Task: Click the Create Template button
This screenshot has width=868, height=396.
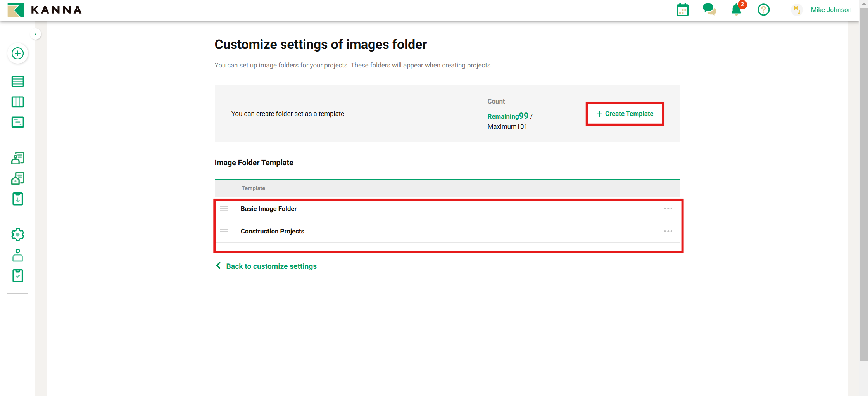Action: (x=625, y=114)
